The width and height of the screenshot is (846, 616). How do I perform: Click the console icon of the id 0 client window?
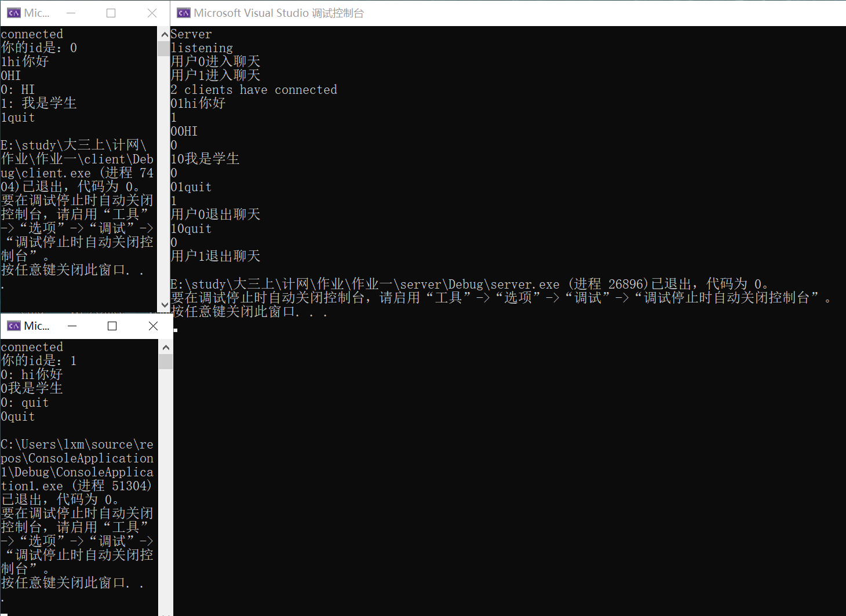pos(13,13)
